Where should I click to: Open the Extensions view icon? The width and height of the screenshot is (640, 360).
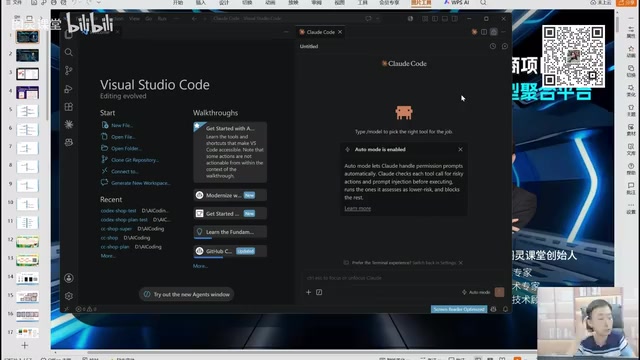(69, 107)
